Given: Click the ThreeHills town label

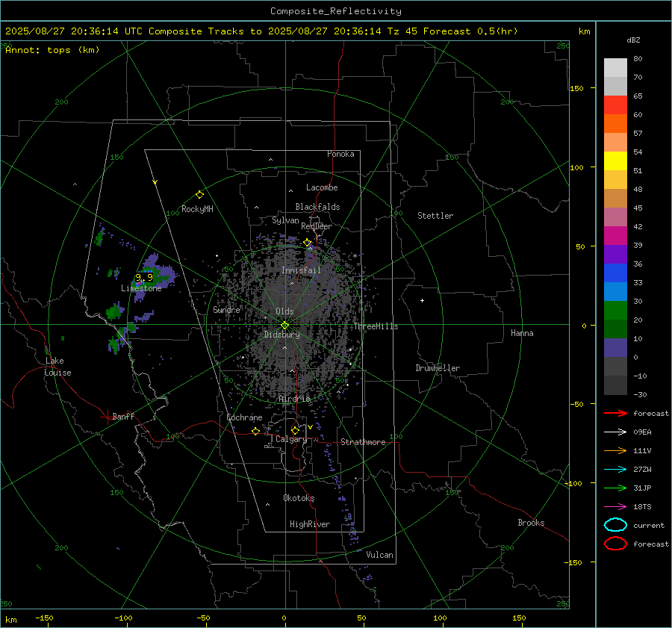Looking at the screenshot, I should click(x=376, y=326).
